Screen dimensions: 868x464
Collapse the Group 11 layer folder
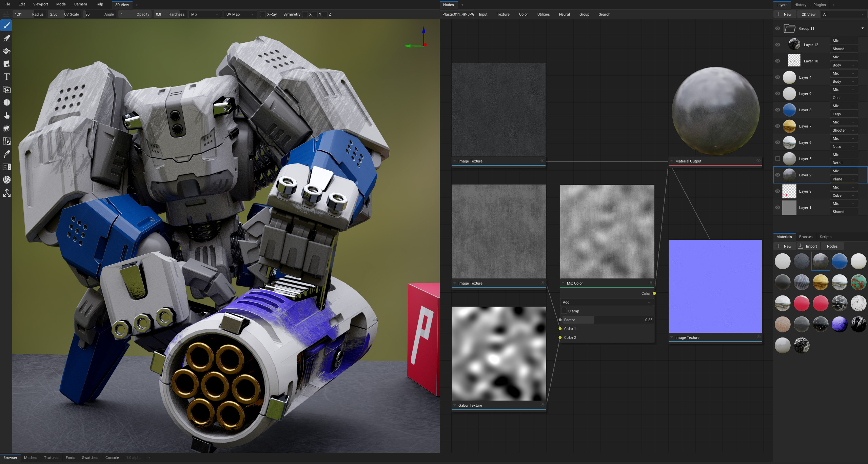[862, 28]
